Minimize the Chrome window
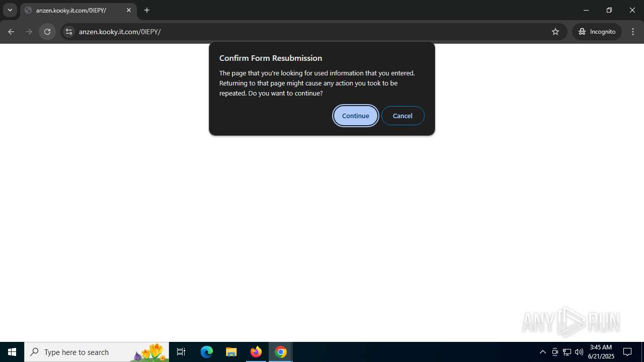 click(x=586, y=10)
